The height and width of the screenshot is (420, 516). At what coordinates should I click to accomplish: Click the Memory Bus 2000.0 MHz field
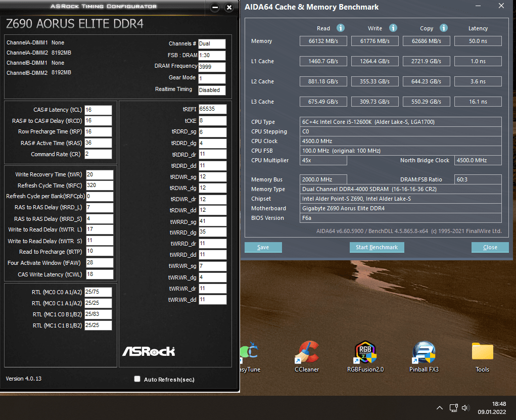[x=323, y=179]
